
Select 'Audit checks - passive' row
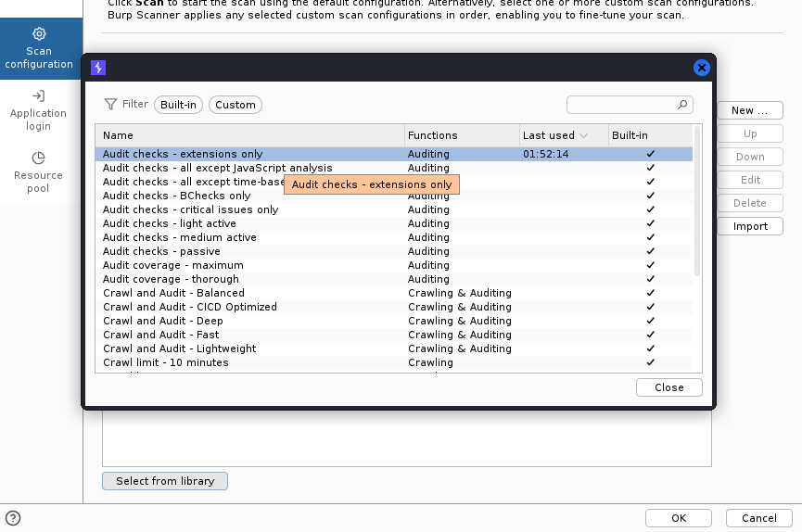coord(394,251)
